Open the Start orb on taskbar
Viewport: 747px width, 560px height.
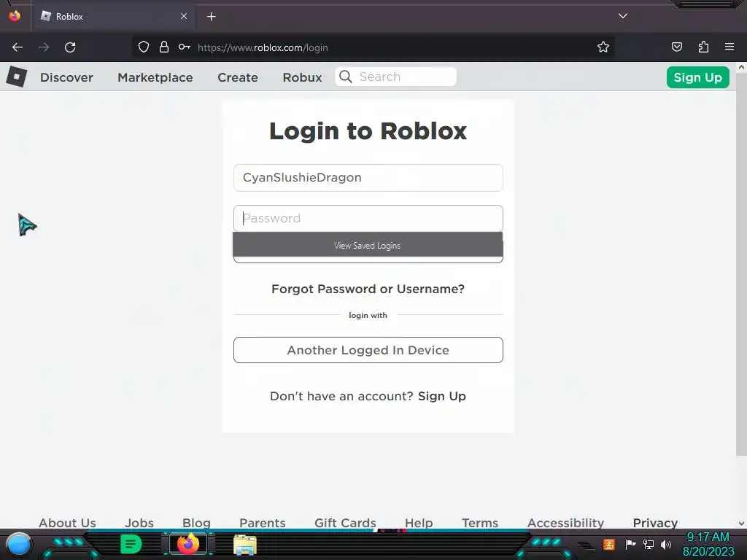coord(19,544)
